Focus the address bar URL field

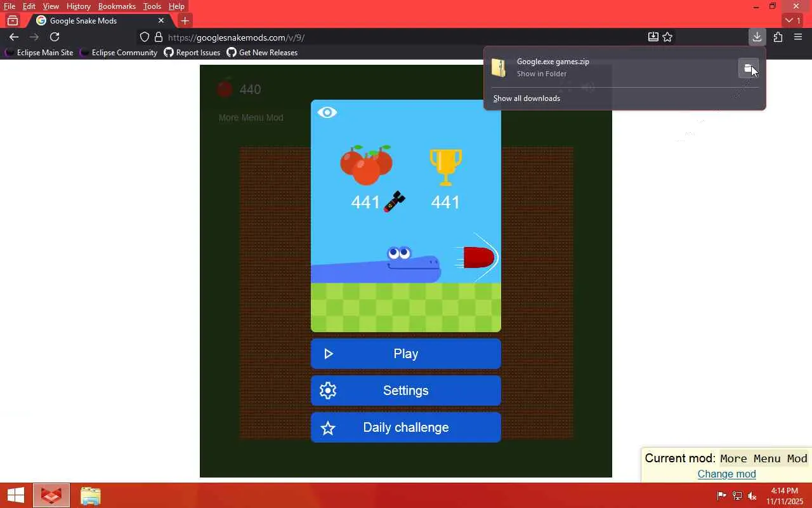pyautogui.click(x=406, y=37)
